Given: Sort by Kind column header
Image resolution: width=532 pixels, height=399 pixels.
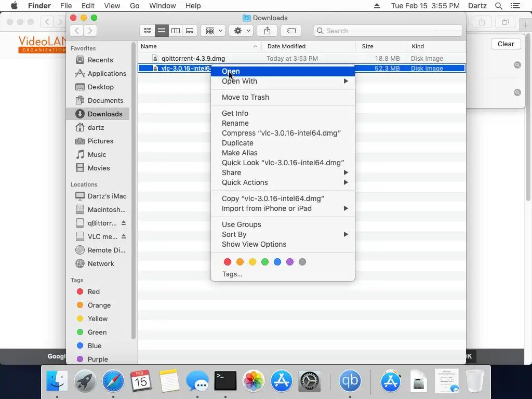Looking at the screenshot, I should [436, 46].
